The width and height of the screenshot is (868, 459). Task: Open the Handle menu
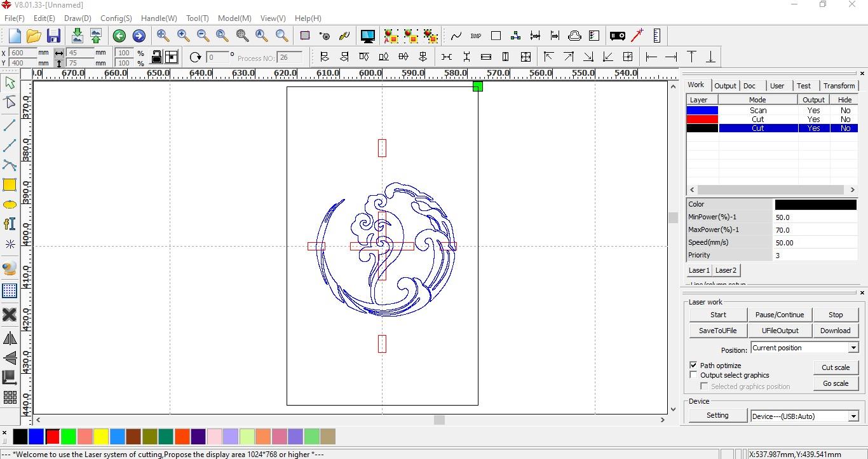pyautogui.click(x=159, y=18)
